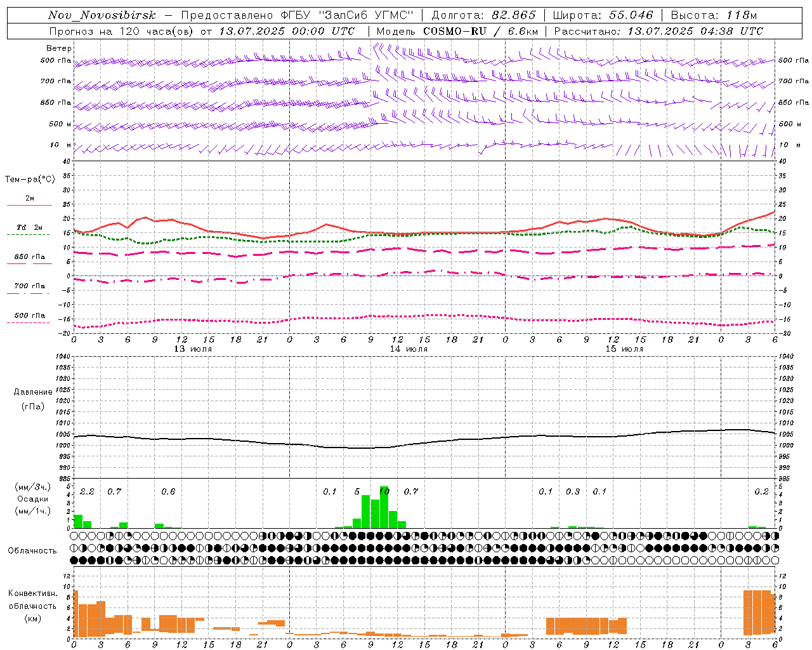Viewport: 812px width, 650px height.
Task: Click the Модель COSMO-RU / 6.6км label
Action: [457, 31]
